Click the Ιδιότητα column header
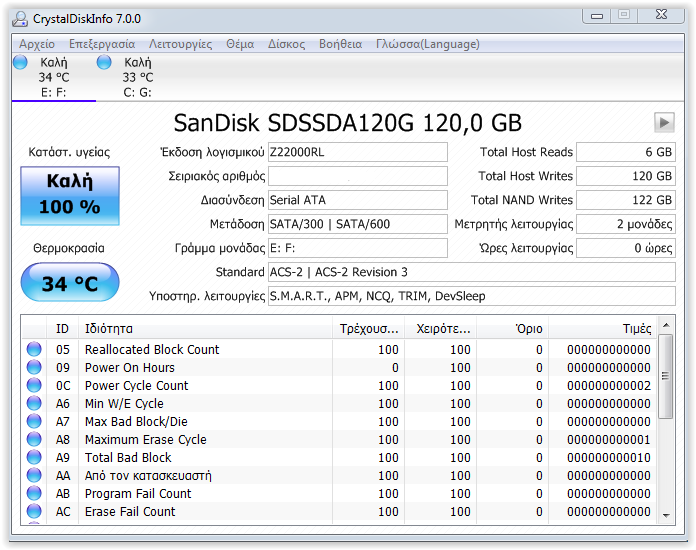This screenshot has height=550, width=696. point(205,328)
